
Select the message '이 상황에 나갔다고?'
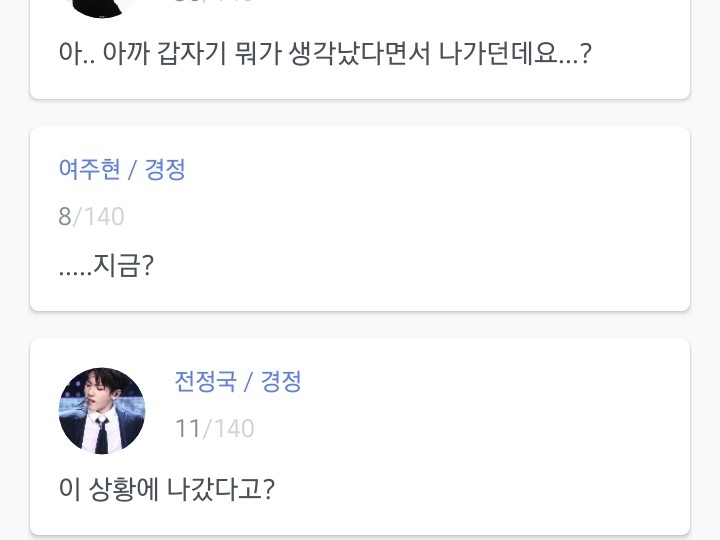167,490
